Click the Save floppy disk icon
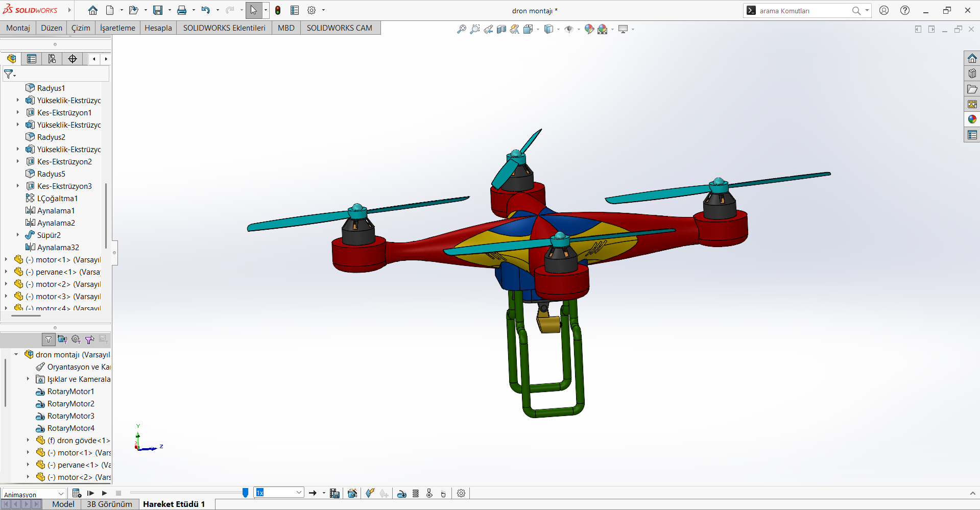 158,10
